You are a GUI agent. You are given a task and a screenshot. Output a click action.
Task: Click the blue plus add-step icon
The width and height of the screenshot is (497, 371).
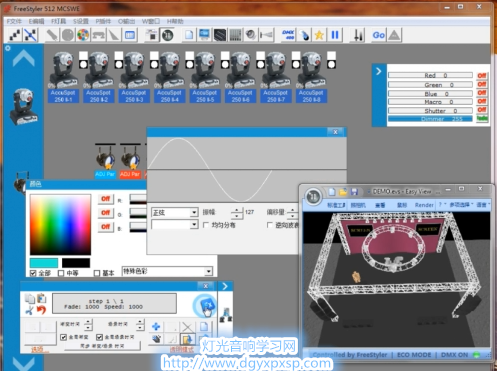(156, 326)
